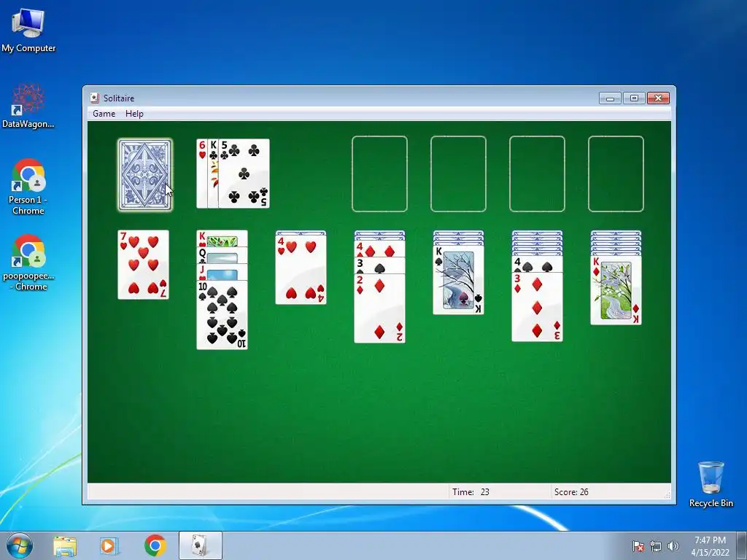Viewport: 747px width, 560px height.
Task: Click the second empty foundation slot
Action: pos(458,174)
